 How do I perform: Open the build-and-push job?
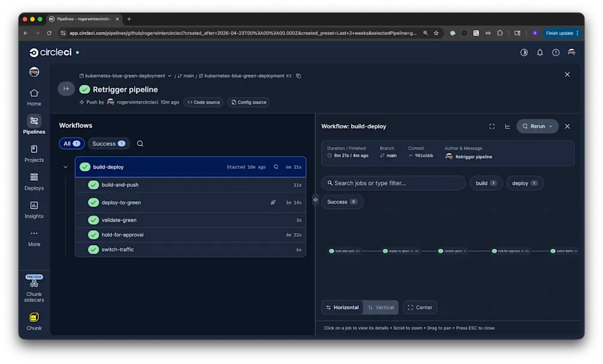(191, 185)
